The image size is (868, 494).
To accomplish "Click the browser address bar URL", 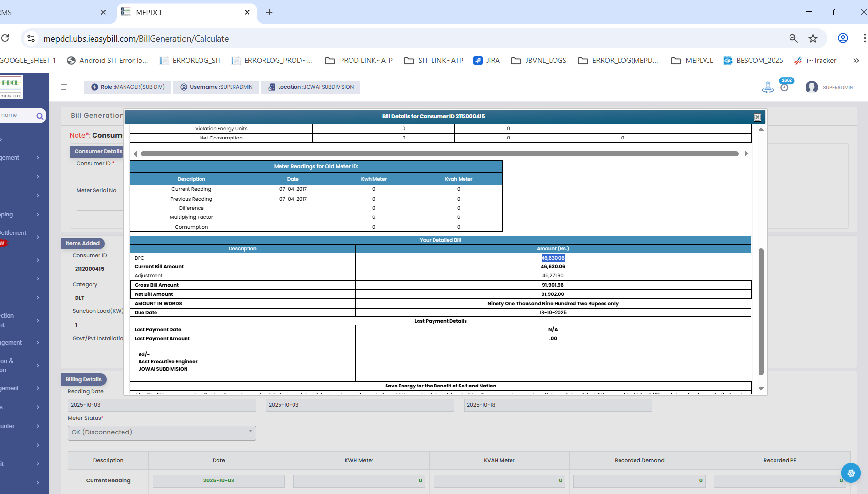I will (x=136, y=39).
